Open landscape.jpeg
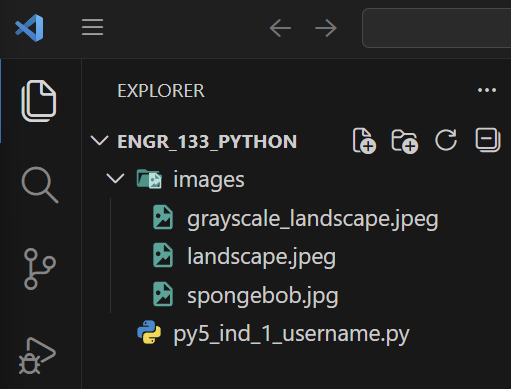Screen dimensions: 511x389 coord(261,257)
